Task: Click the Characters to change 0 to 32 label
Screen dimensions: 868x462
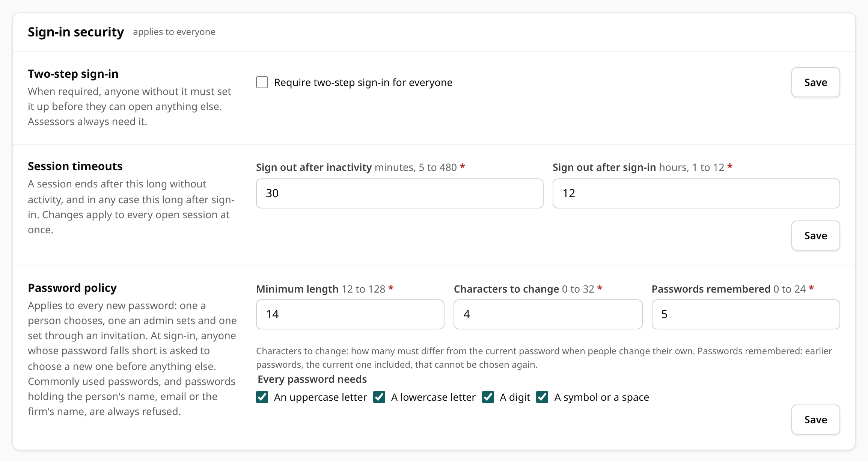Action: tap(528, 289)
